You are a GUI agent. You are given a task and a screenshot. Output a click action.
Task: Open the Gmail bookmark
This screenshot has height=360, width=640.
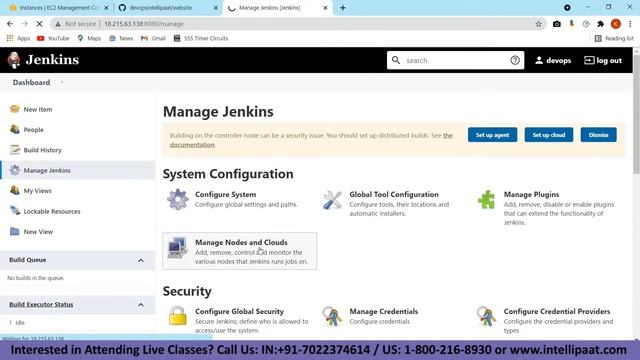pyautogui.click(x=153, y=38)
